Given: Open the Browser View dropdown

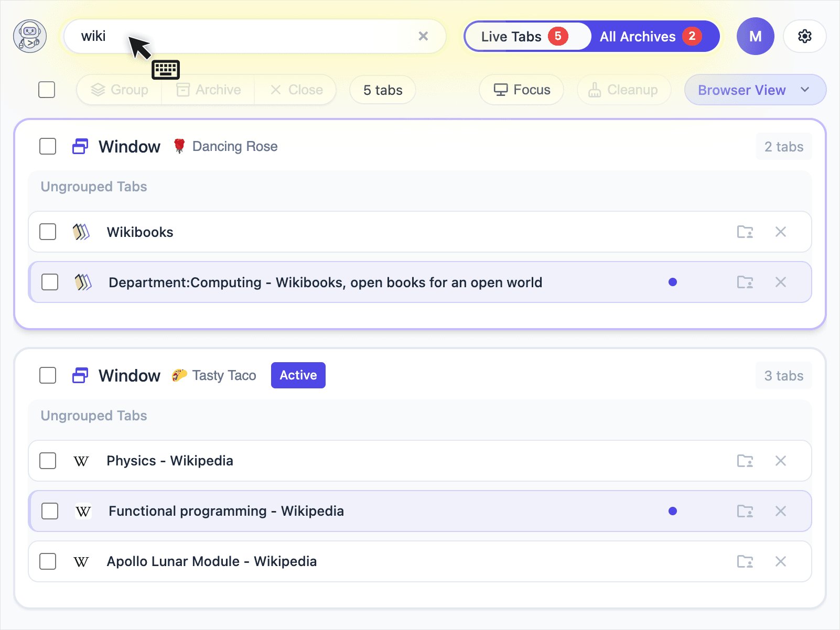Looking at the screenshot, I should [x=755, y=90].
